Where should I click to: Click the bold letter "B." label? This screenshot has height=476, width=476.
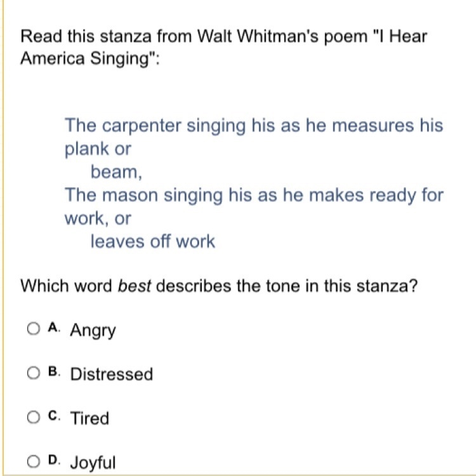pos(55,371)
